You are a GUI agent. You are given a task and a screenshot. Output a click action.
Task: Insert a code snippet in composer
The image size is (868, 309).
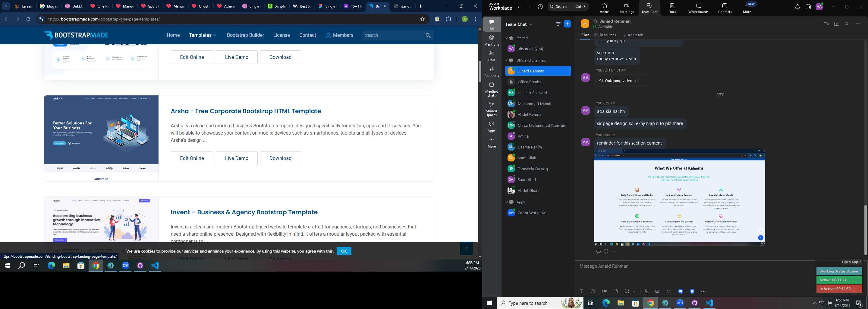click(x=669, y=291)
